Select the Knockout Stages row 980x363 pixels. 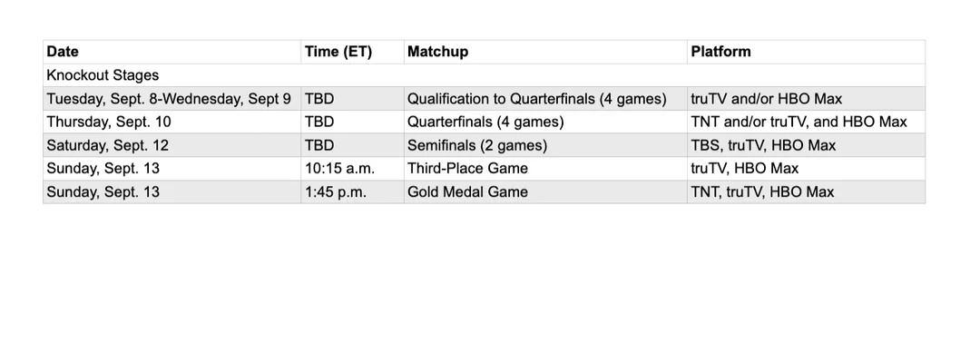point(485,75)
